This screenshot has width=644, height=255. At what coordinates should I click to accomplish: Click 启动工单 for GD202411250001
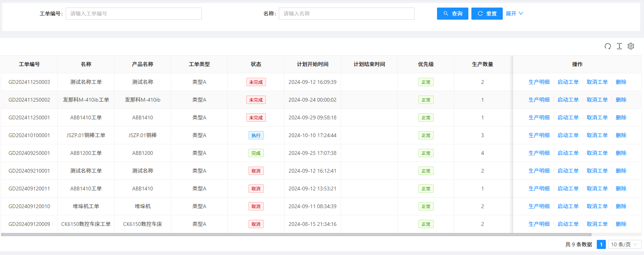point(568,117)
